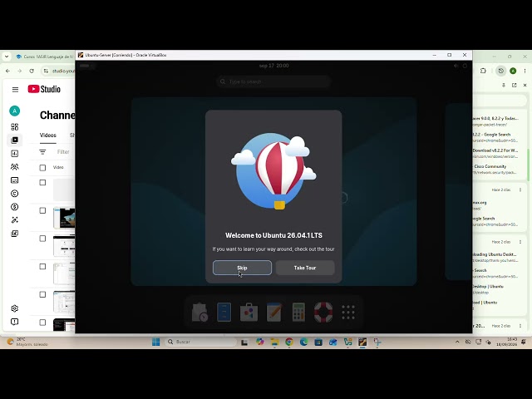Screen dimensions: 532x399
Task: Tick checkbox of fifth video row
Action: [x=42, y=294]
